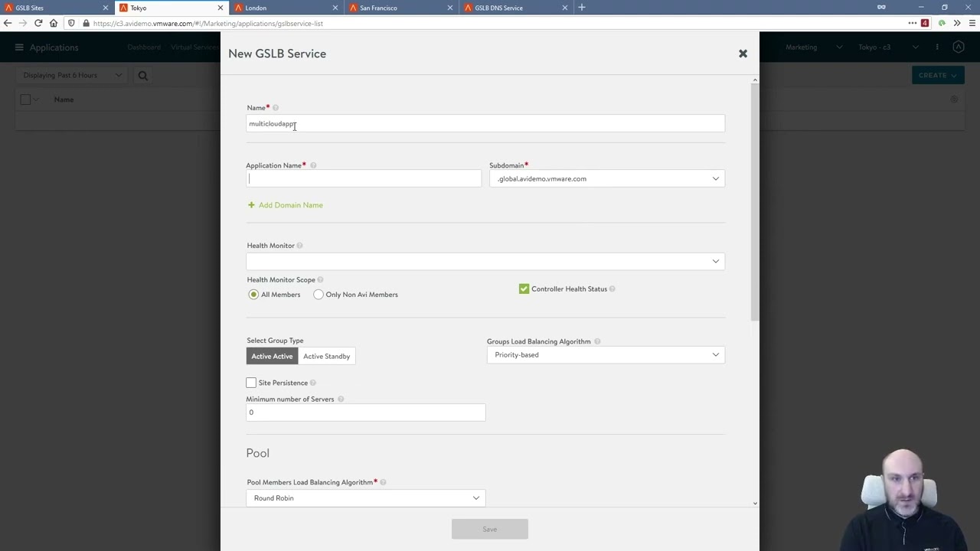This screenshot has height=551, width=980.
Task: Click Minimum number of Servers help icon
Action: pyautogui.click(x=341, y=399)
